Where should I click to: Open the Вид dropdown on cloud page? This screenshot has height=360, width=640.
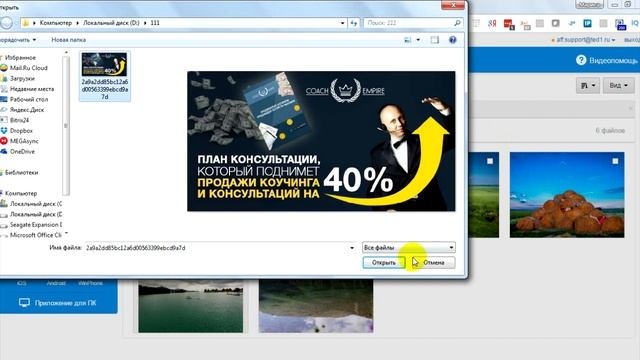(x=618, y=86)
